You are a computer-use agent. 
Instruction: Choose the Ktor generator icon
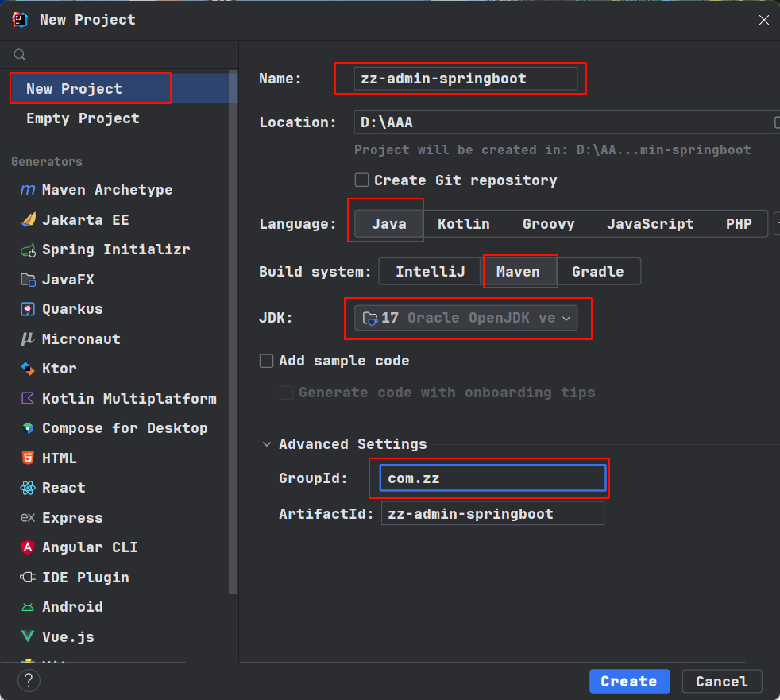pyautogui.click(x=28, y=369)
